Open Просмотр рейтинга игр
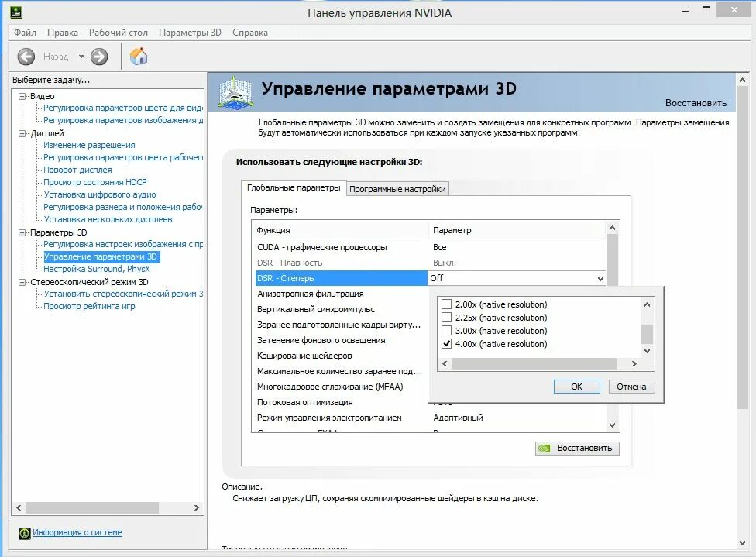The image size is (756, 557). click(89, 306)
